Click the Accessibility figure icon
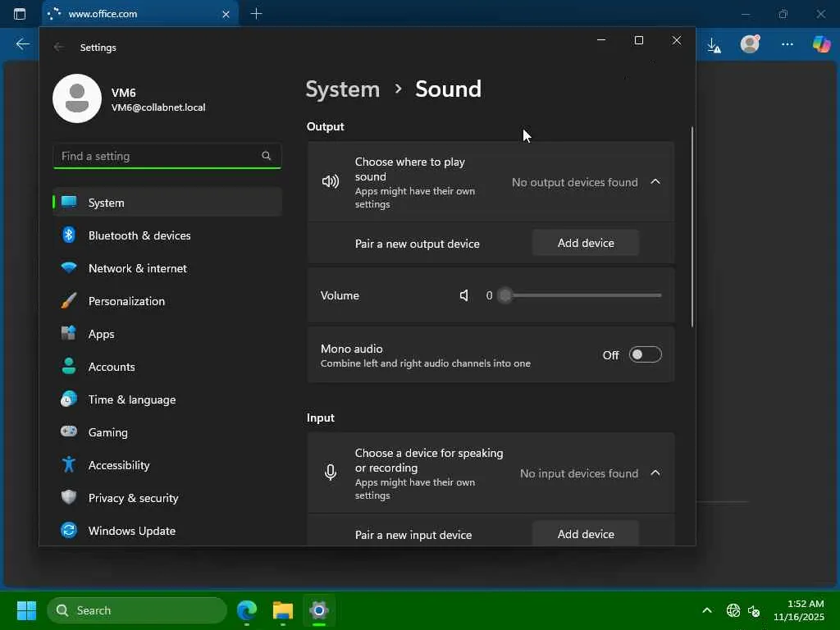This screenshot has height=630, width=840. click(x=70, y=465)
